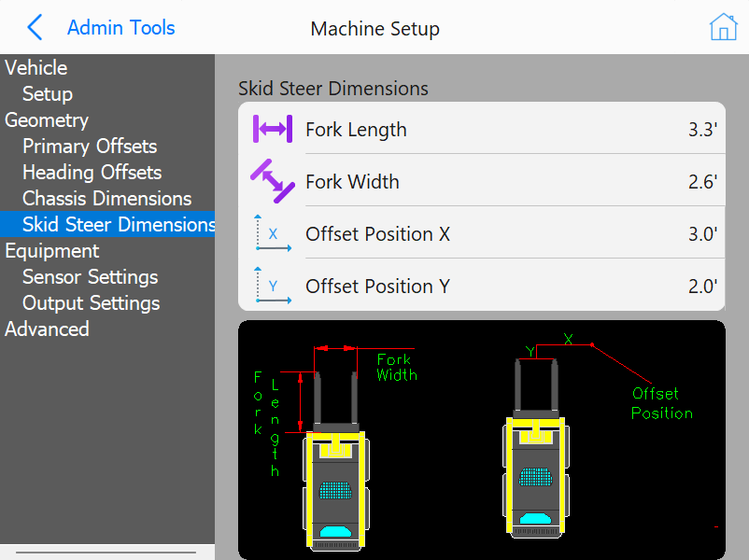The height and width of the screenshot is (560, 749).
Task: Click the Vehicle section heading
Action: 35,68
